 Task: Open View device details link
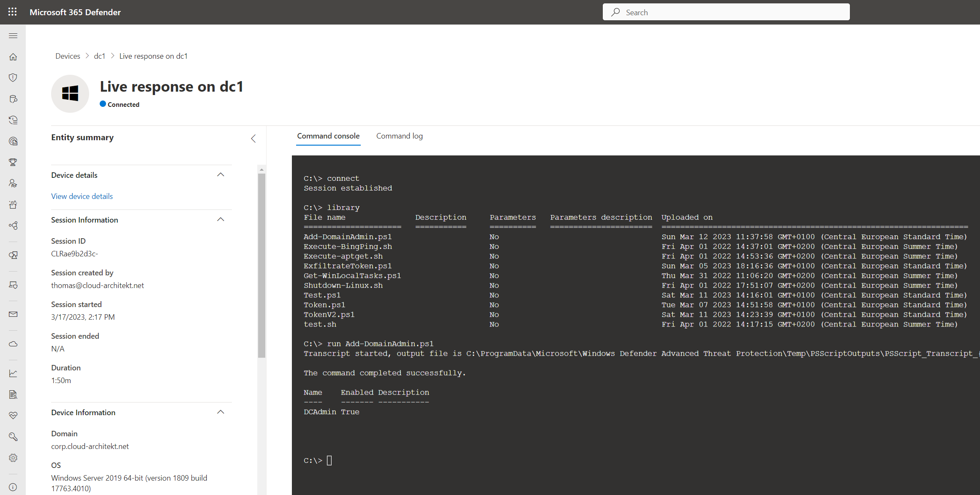pos(82,196)
